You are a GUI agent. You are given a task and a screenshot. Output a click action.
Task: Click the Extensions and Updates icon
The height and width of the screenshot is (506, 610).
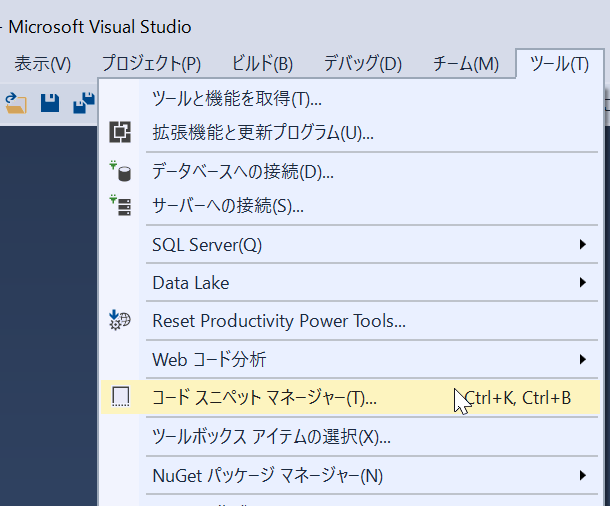tap(120, 132)
